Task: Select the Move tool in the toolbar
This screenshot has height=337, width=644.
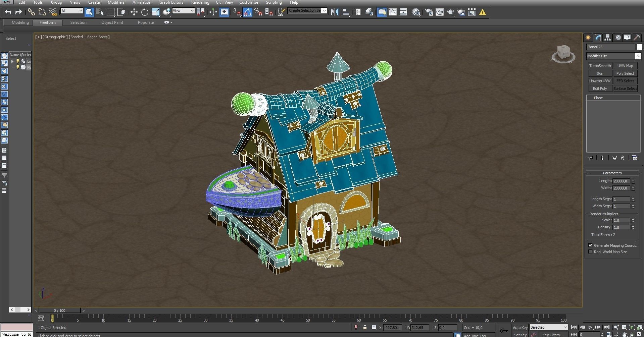Action: [x=134, y=12]
